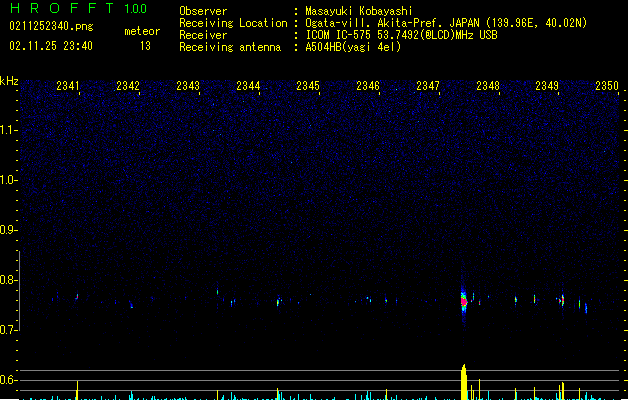The image size is (629, 400).
Task: Click the Observer label in header
Action: (203, 11)
